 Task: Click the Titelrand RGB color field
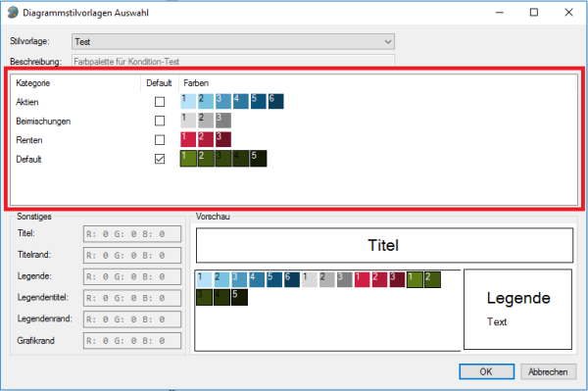(x=132, y=256)
